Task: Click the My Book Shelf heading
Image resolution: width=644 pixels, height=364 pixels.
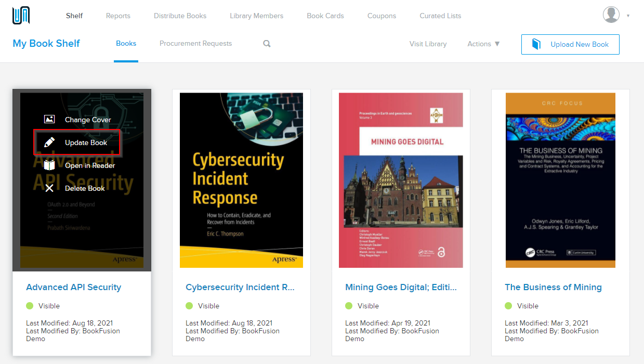Action: coord(46,44)
